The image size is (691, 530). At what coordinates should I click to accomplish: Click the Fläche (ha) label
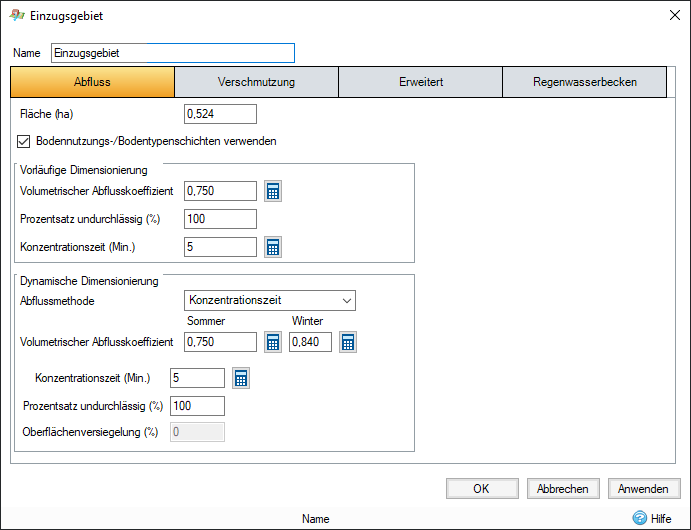click(x=47, y=114)
